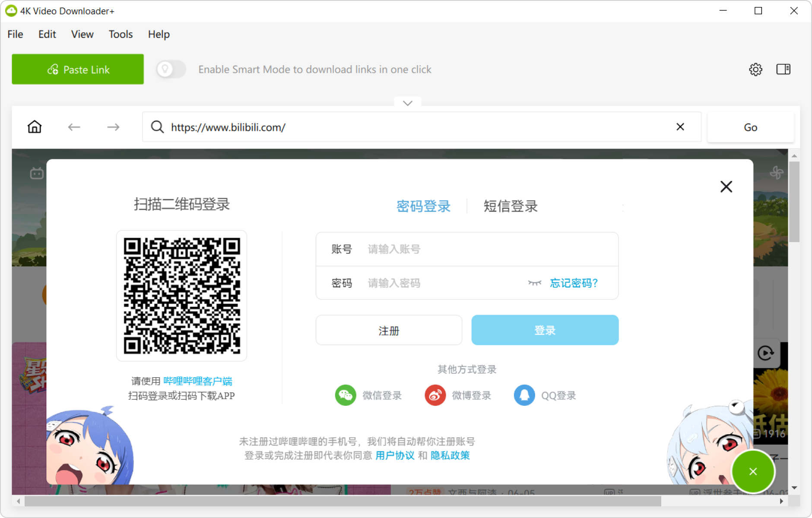Click the scroll down arrow

(x=794, y=488)
